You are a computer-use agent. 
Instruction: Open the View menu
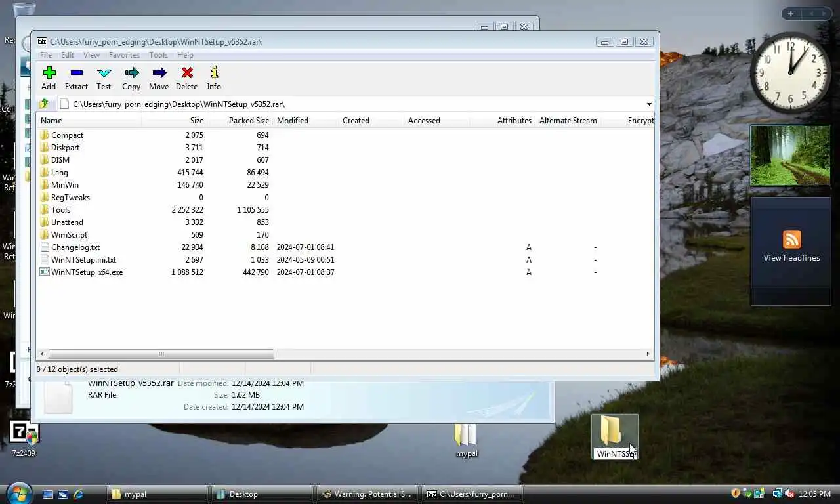point(91,55)
